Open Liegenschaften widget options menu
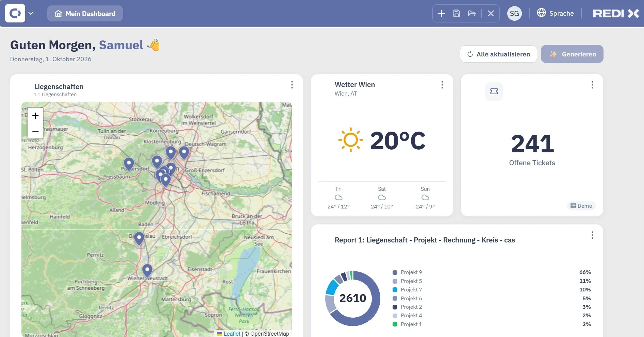 [x=292, y=85]
